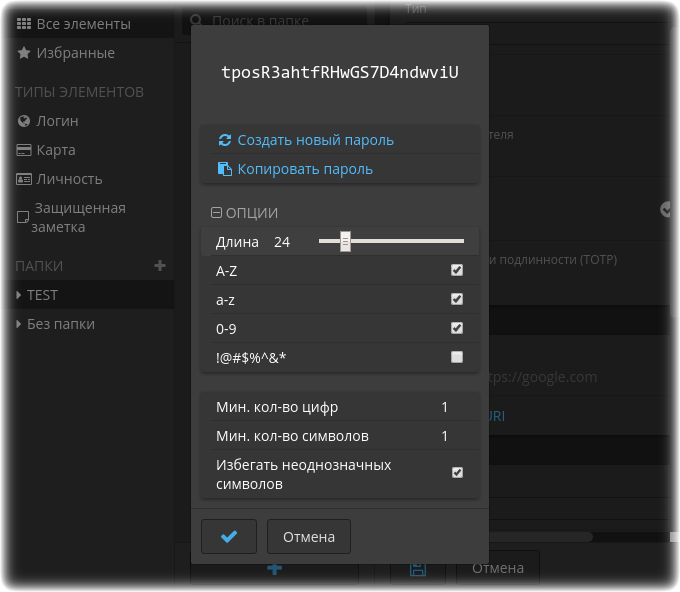
Task: Click the identity icon beside Личность
Action: (24, 179)
